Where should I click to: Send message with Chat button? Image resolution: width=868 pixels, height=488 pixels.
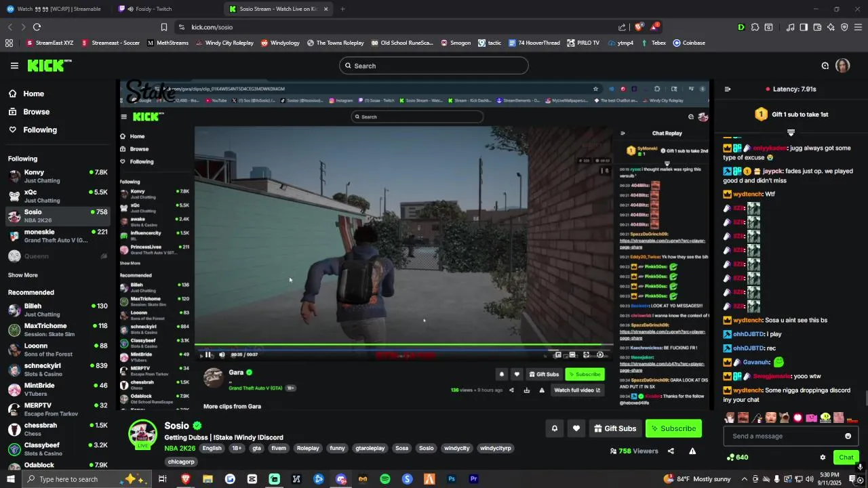(846, 457)
